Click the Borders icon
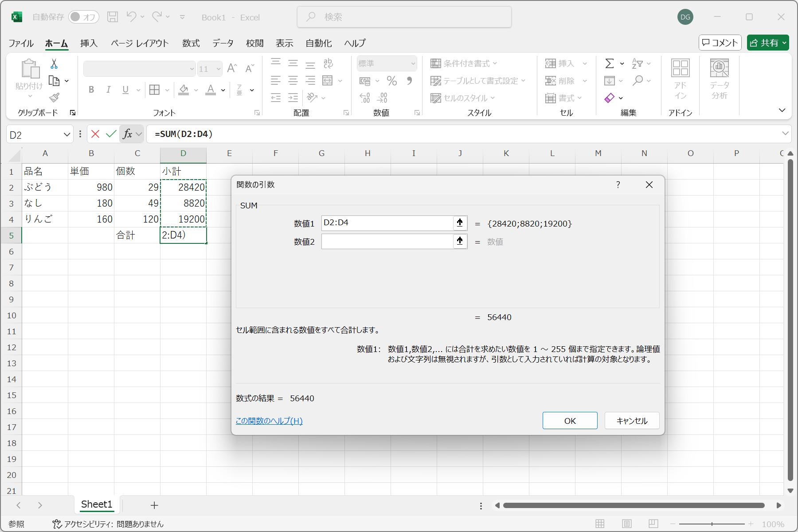 (x=154, y=90)
